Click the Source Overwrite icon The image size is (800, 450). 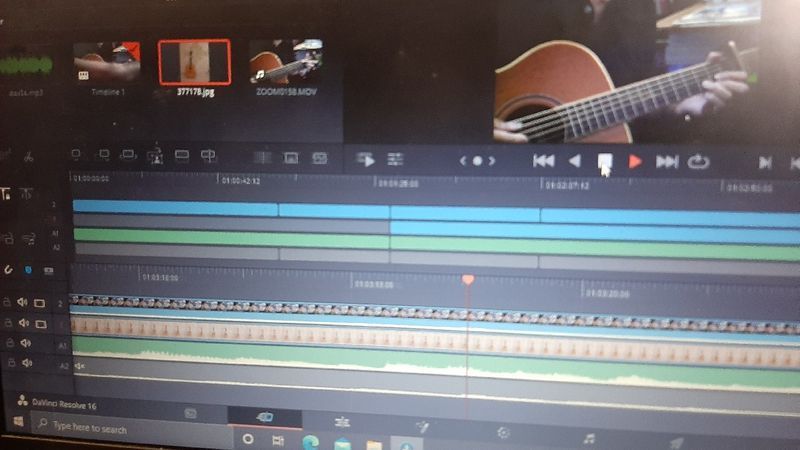(x=208, y=155)
